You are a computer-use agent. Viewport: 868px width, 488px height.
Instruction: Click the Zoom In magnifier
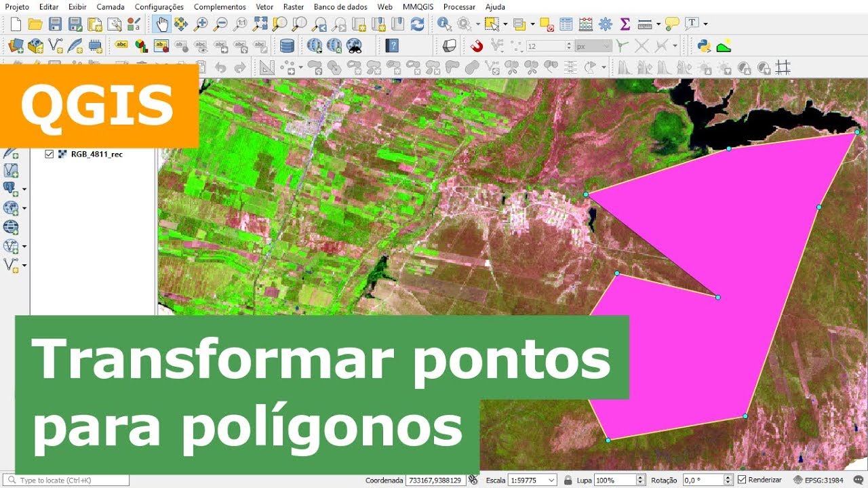201,24
